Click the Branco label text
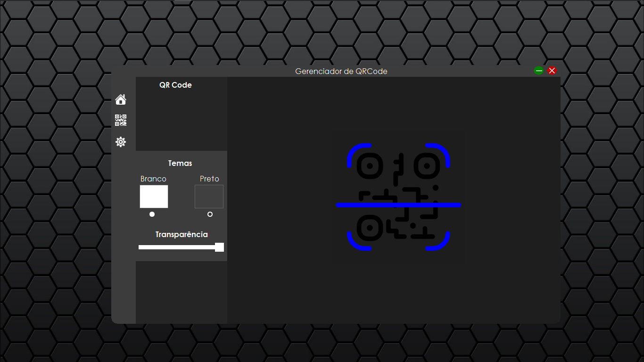This screenshot has width=644, height=362. point(153,179)
